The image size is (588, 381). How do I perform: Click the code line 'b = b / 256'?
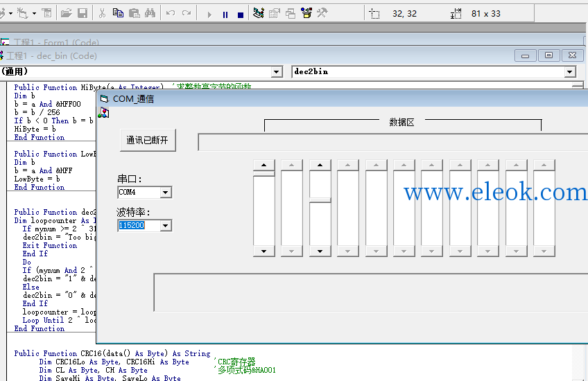[x=37, y=112]
